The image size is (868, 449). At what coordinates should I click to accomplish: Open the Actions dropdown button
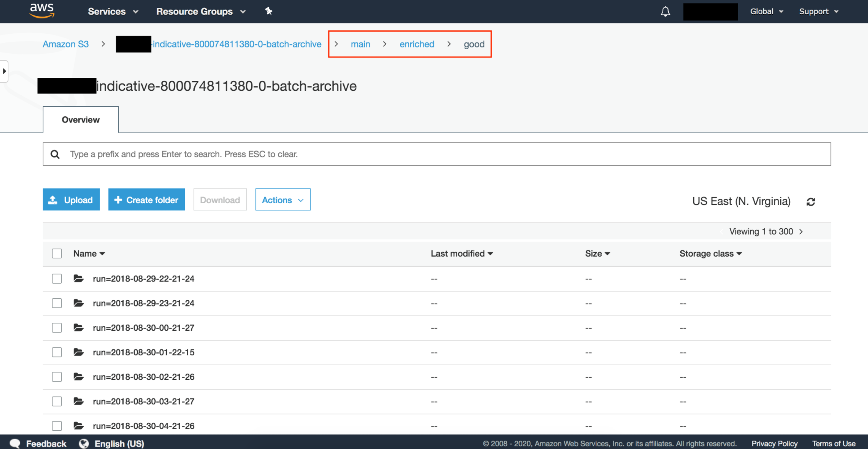pyautogui.click(x=283, y=200)
